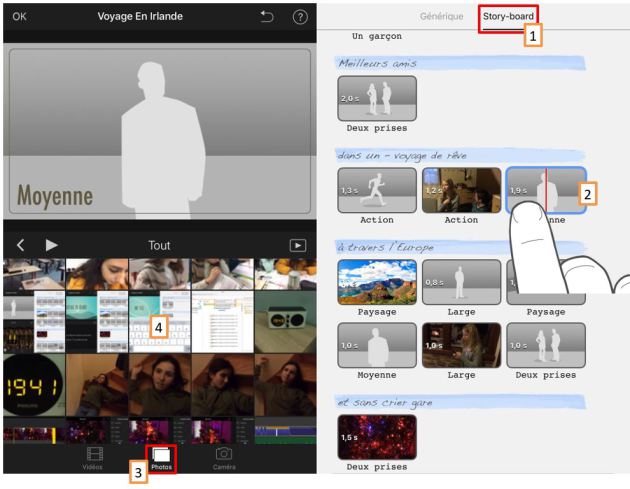Select the Large 1,0 s filled clip

[x=461, y=345]
